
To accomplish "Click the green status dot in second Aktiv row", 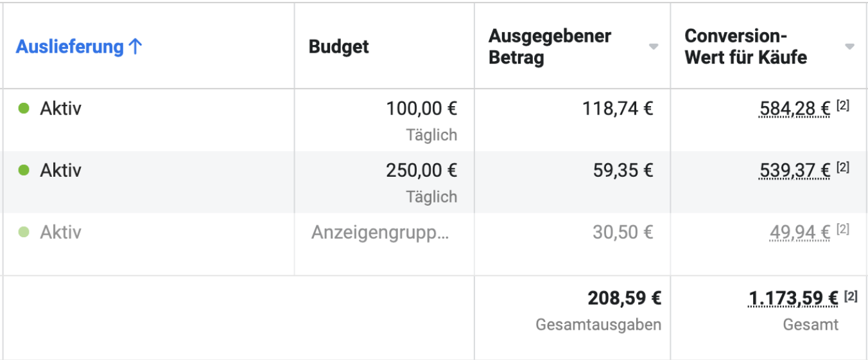I will [24, 170].
